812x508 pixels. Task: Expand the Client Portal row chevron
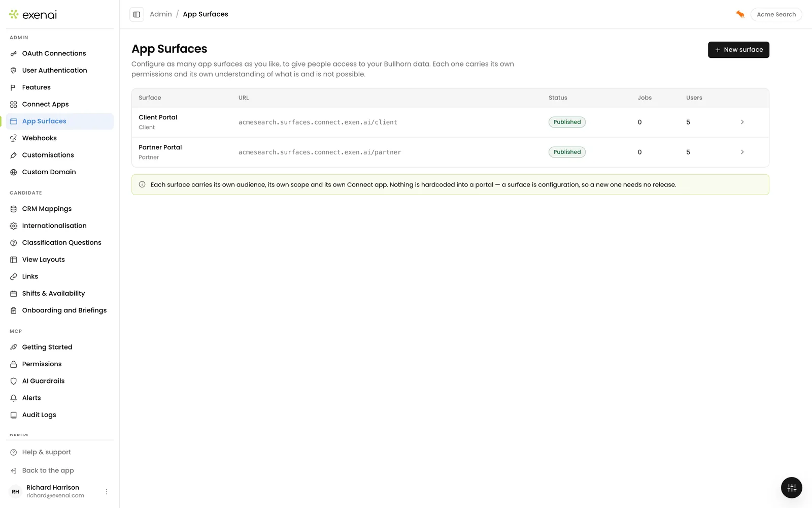tap(742, 122)
